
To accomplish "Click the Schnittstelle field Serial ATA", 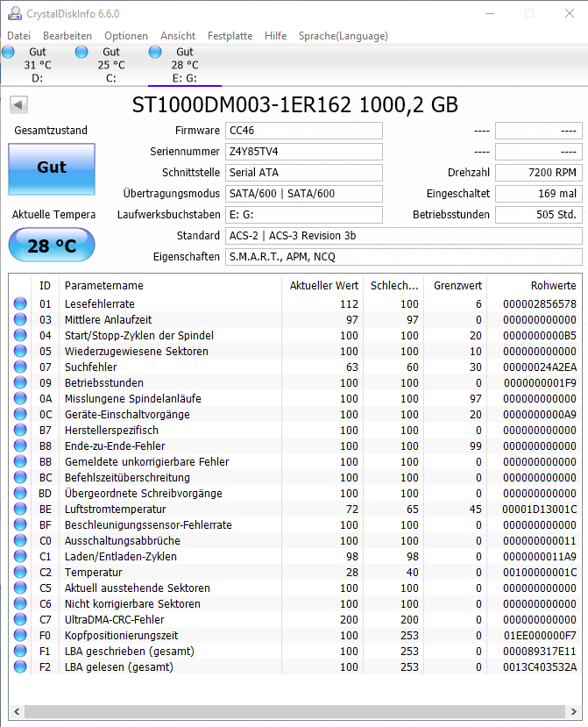I will coord(304,173).
